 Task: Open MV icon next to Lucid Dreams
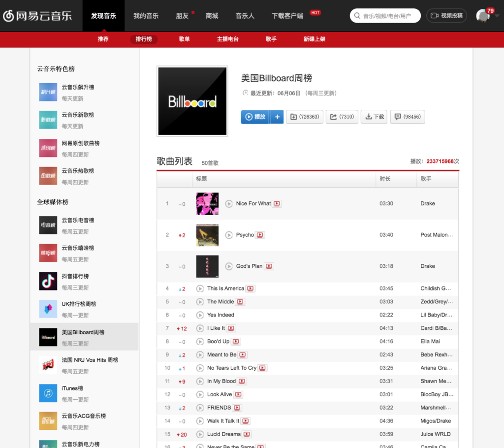(247, 434)
